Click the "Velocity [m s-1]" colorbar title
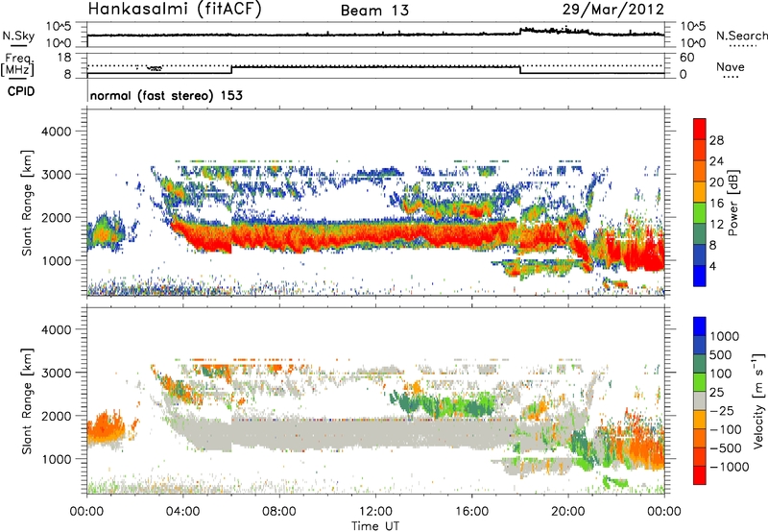The height and width of the screenshot is (532, 768). [x=758, y=400]
